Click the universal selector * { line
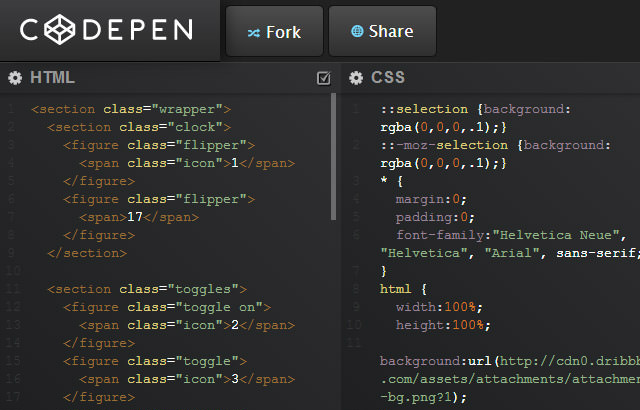Screen dimensions: 640x410 tap(391, 181)
